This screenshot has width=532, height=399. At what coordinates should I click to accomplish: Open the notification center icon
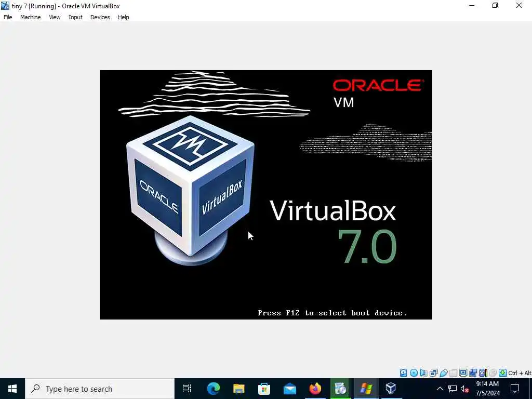pos(515,389)
